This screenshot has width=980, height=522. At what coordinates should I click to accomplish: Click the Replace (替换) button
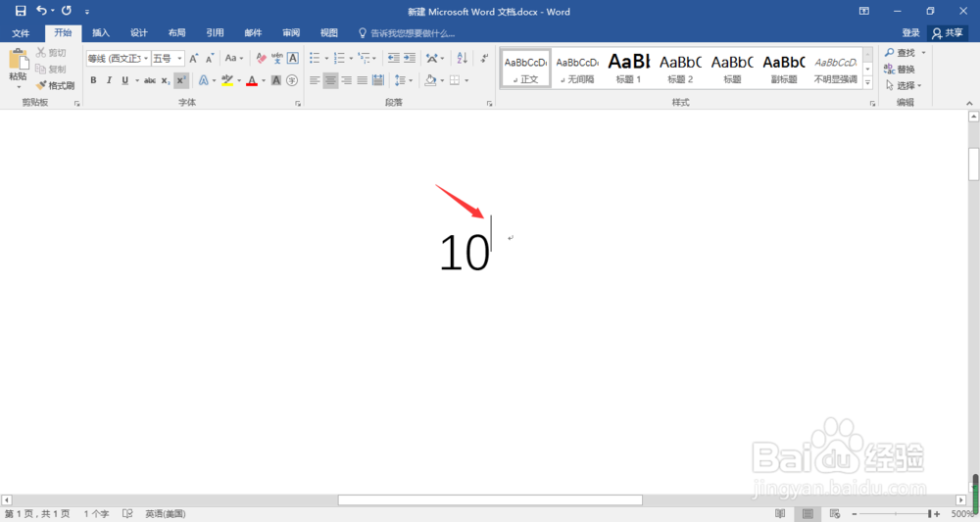point(900,69)
